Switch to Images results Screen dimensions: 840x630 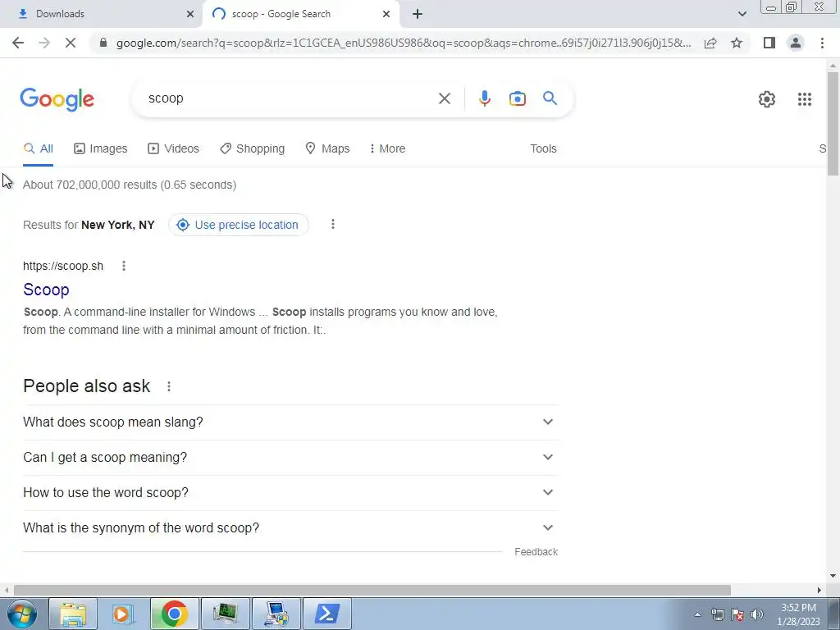(101, 148)
